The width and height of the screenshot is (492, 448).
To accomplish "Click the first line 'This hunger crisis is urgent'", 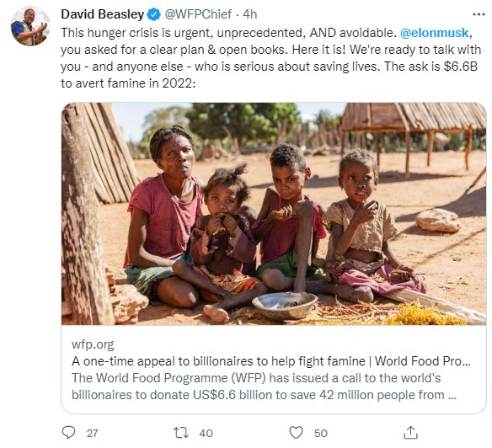I will [x=229, y=33].
